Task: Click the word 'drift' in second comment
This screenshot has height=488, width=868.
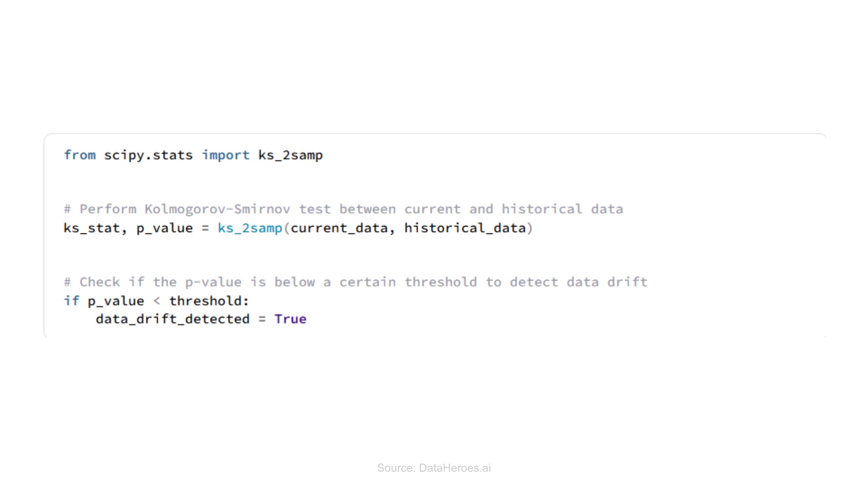Action: click(627, 282)
